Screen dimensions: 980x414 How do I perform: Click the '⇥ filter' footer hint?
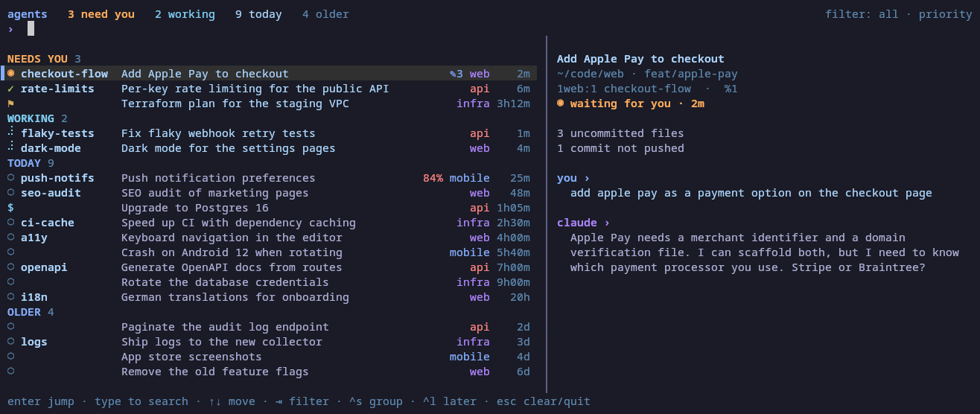tap(302, 401)
